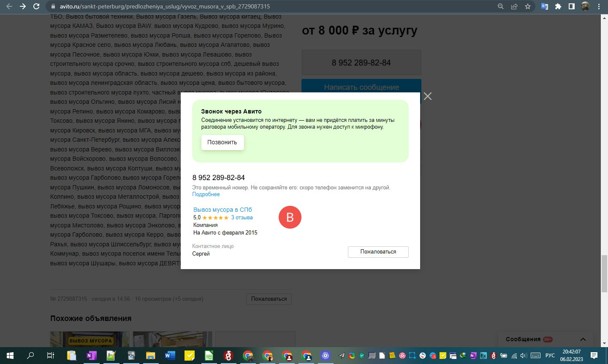
Task: Open the Chrome three-dot menu
Action: coord(599,6)
